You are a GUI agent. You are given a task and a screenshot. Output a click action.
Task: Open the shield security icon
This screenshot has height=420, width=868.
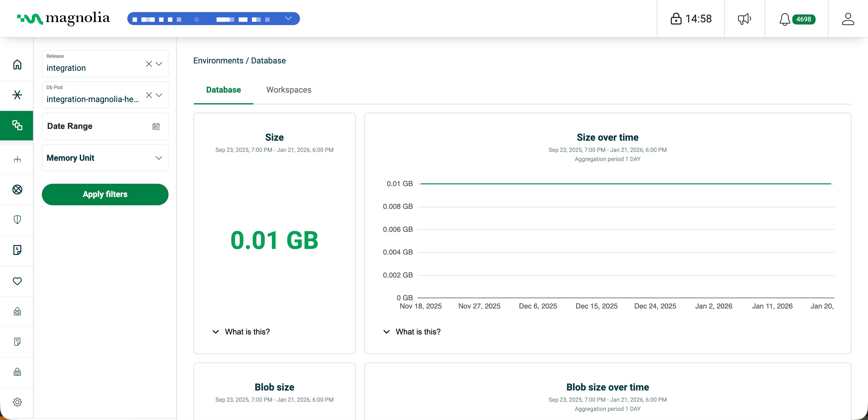[17, 220]
